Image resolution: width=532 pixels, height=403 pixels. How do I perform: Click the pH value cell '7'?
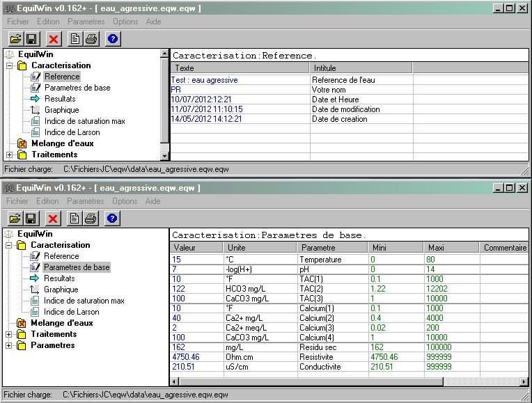point(196,269)
